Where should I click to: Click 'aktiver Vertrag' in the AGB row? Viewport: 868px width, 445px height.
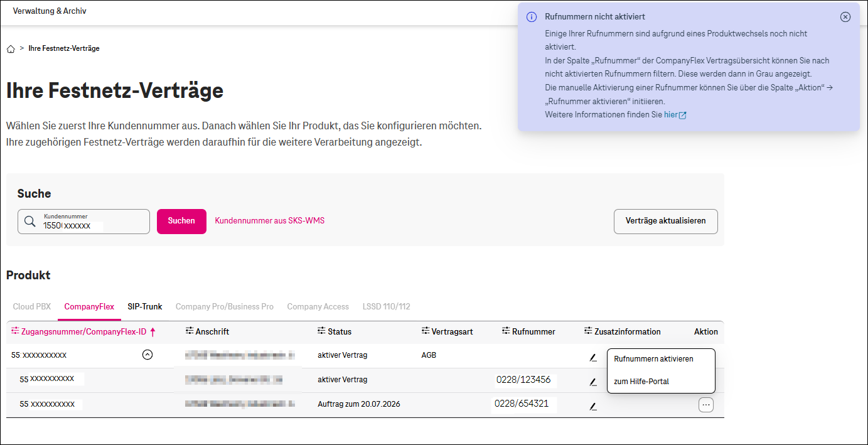(343, 355)
